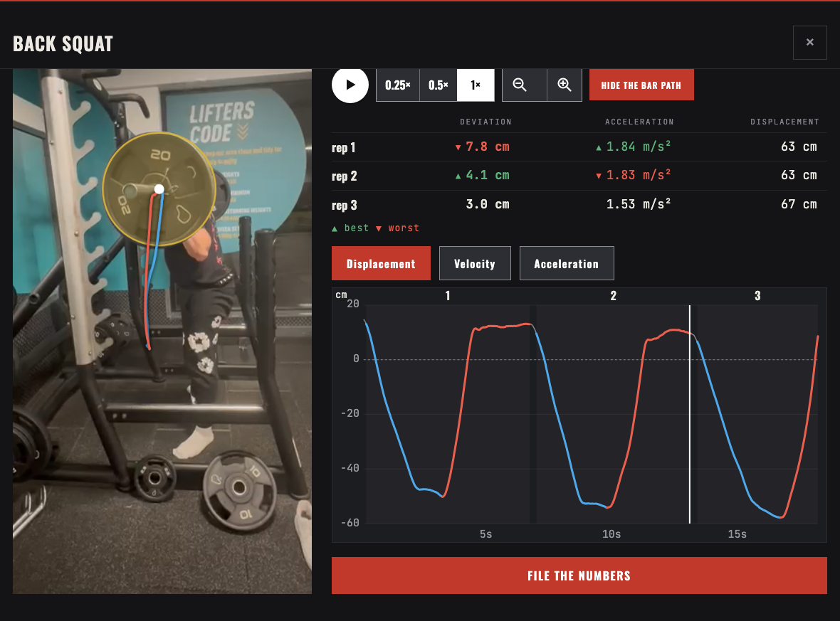Click File the Numbers button
The width and height of the screenshot is (840, 621).
(579, 575)
